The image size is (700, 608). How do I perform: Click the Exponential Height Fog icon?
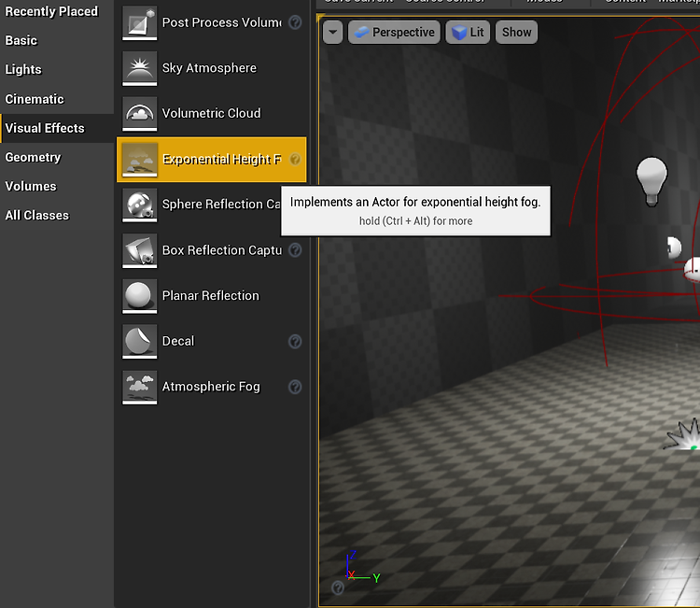click(140, 160)
